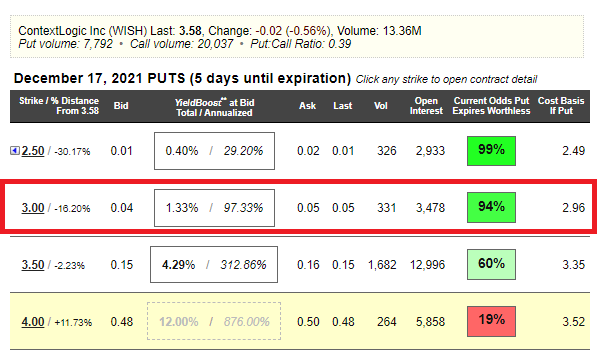Open the 3.00 strike contract detail
The width and height of the screenshot is (599, 361).
pyautogui.click(x=33, y=207)
